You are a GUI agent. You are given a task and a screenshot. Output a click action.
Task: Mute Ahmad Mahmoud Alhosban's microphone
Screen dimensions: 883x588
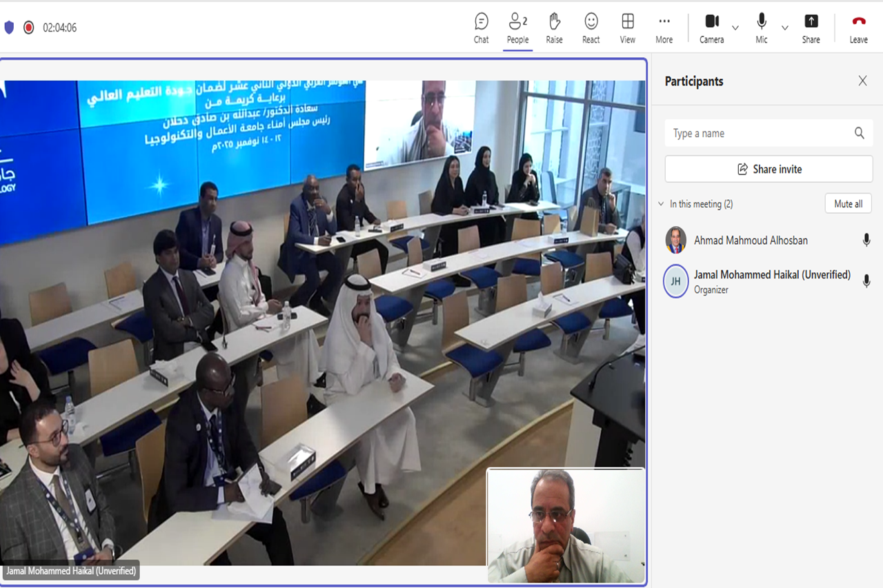[x=866, y=240]
